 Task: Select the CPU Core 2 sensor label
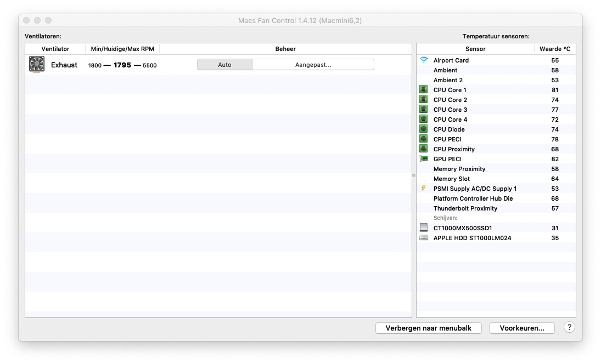450,100
